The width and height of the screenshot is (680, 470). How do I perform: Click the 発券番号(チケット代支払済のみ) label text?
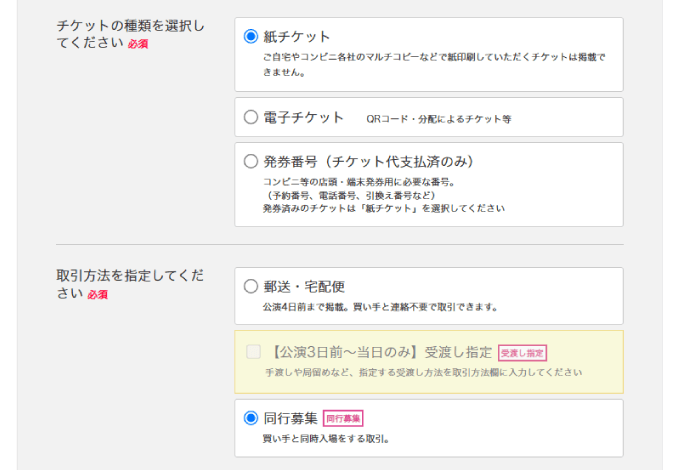(x=369, y=162)
